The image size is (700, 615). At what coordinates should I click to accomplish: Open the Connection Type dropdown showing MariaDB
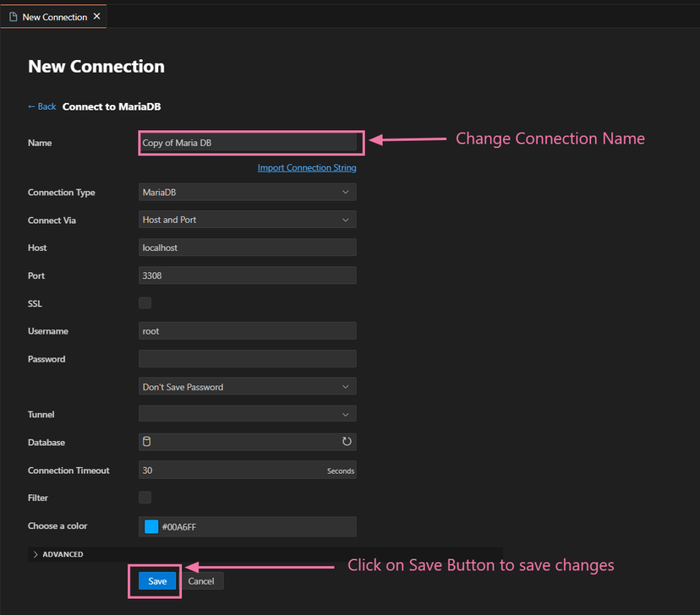pos(248,193)
